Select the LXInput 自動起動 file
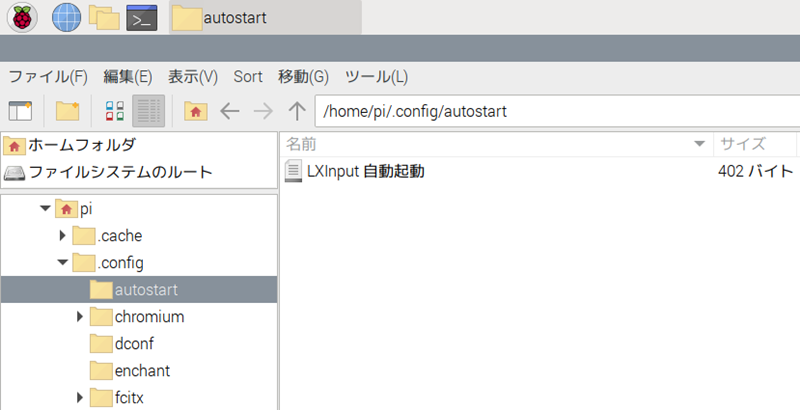Screen dimensions: 800x410 point(365,171)
